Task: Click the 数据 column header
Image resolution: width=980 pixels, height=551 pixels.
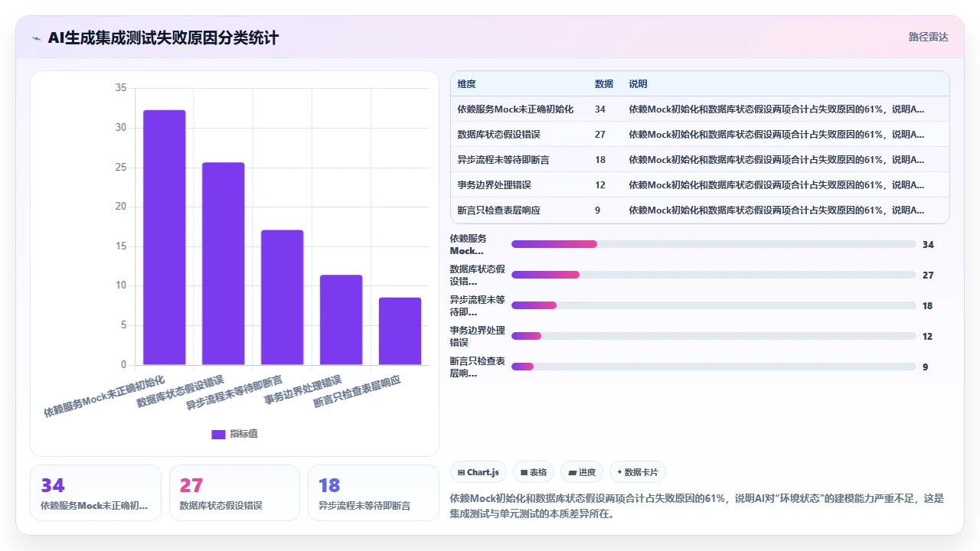Action: [604, 84]
